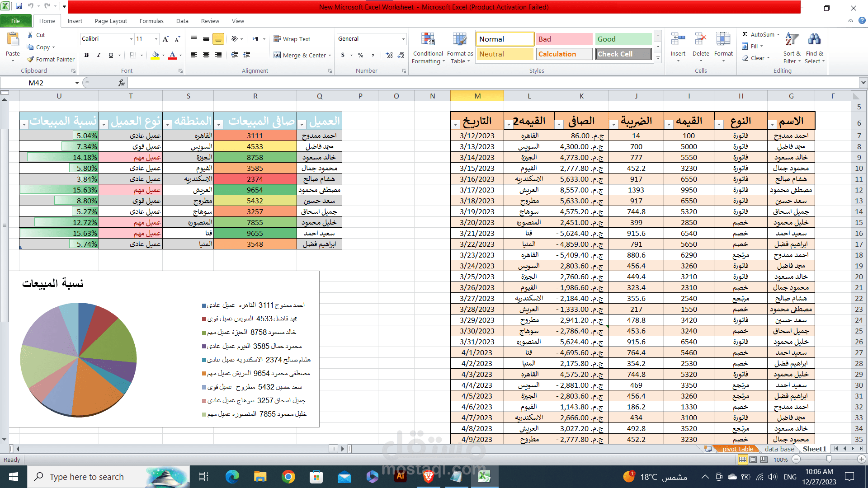The width and height of the screenshot is (868, 488).
Task: Apply the Check Cell style
Action: pyautogui.click(x=623, y=54)
